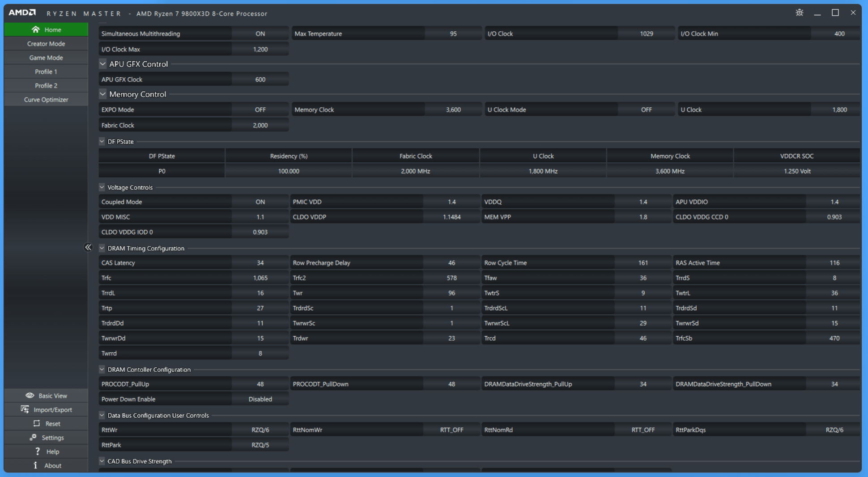Image resolution: width=868 pixels, height=477 pixels.
Task: Collapse the Memory Control section
Action: pyautogui.click(x=103, y=94)
